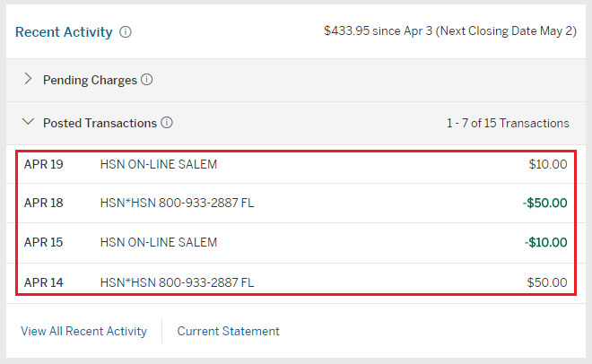Click the $433.95 since Apr 3 summary
592x364 pixels.
(449, 31)
